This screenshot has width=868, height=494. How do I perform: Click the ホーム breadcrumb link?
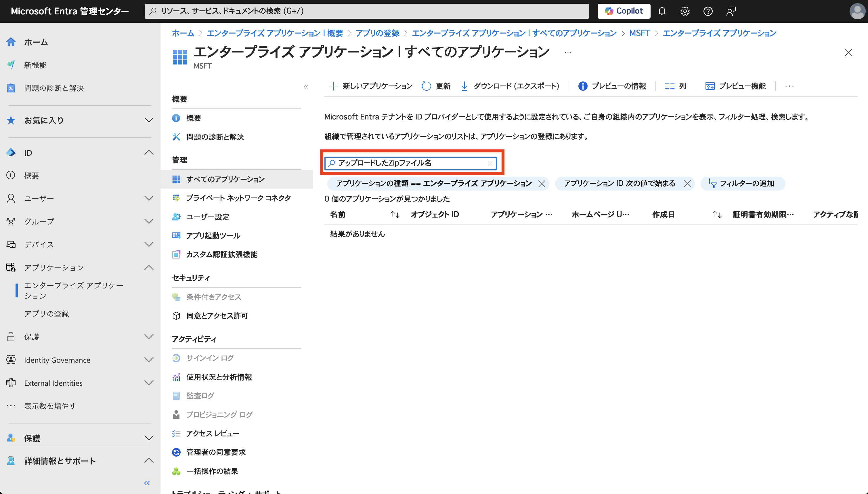183,33
